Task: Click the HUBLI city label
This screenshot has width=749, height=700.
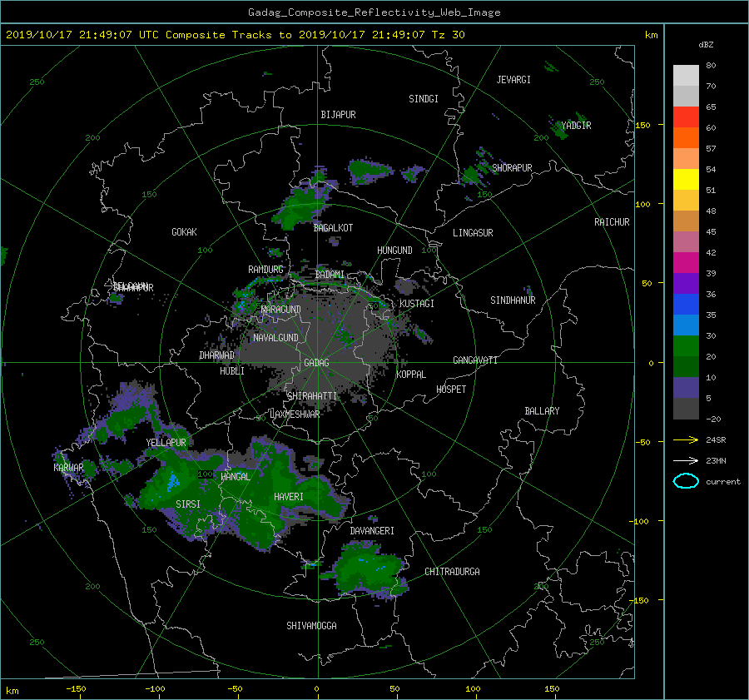Action: (x=231, y=371)
